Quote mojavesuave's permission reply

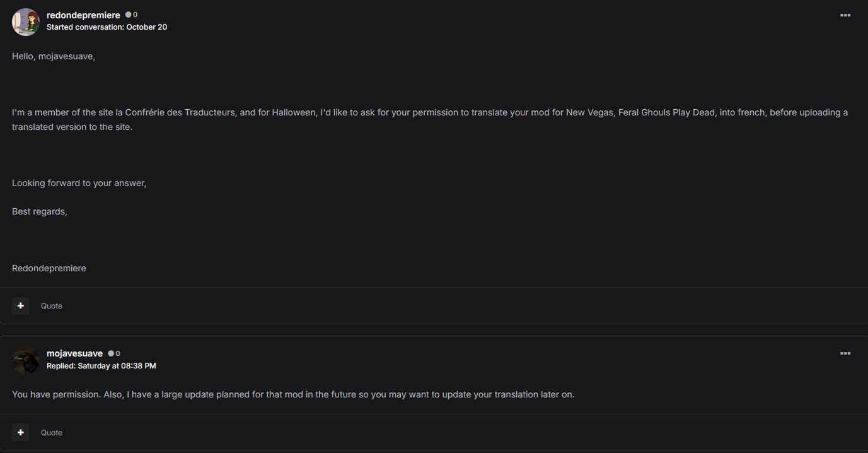pyautogui.click(x=52, y=433)
